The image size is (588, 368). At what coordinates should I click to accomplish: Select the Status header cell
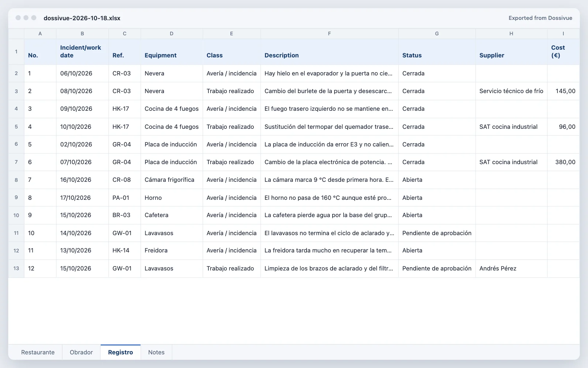coord(437,52)
